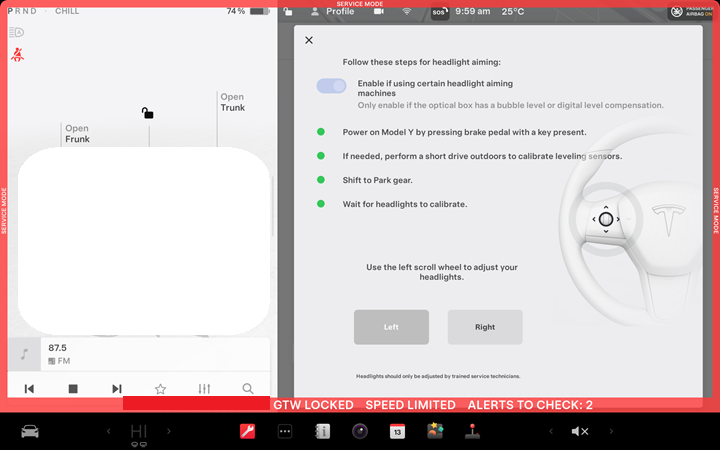Tap Open Trunk label

click(232, 102)
